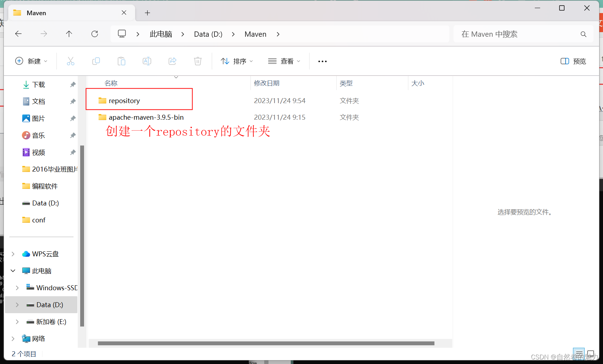The image size is (603, 364).
Task: Open the 新建 dropdown menu
Action: coord(31,61)
